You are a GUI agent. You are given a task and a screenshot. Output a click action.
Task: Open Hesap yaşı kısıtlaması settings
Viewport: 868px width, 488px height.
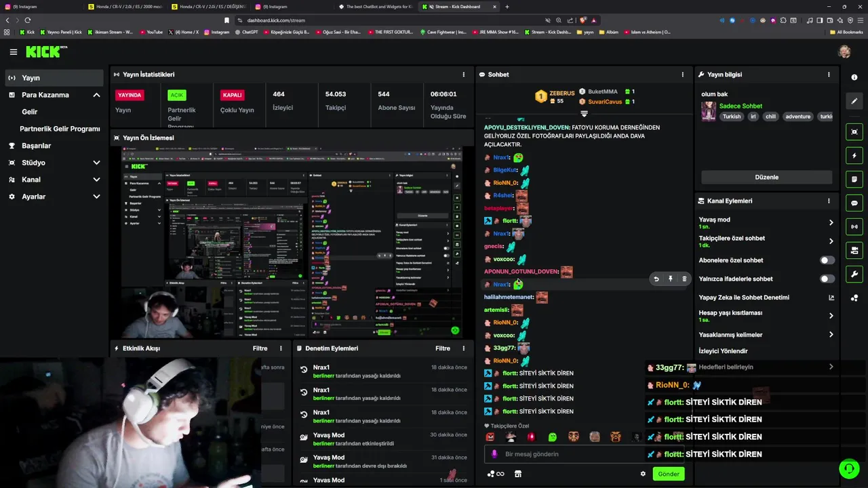[x=766, y=316]
